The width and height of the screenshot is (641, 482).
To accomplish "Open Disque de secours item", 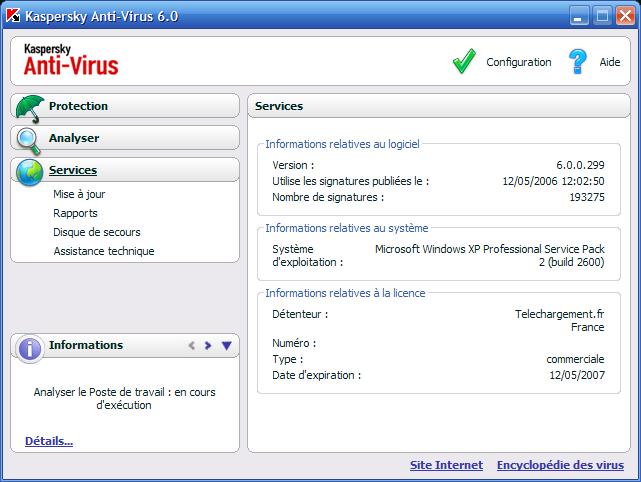I will [x=96, y=232].
